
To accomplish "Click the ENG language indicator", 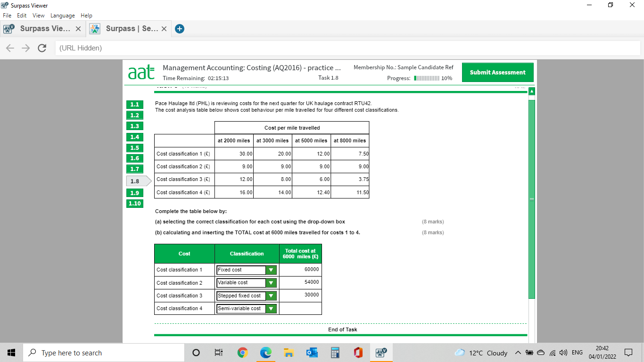I will coord(577,353).
